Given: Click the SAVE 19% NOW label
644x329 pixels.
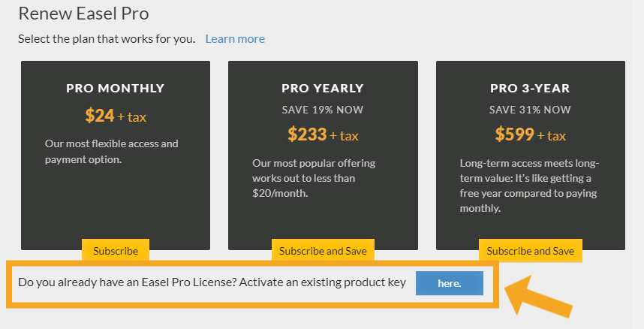Looking at the screenshot, I should point(323,110).
